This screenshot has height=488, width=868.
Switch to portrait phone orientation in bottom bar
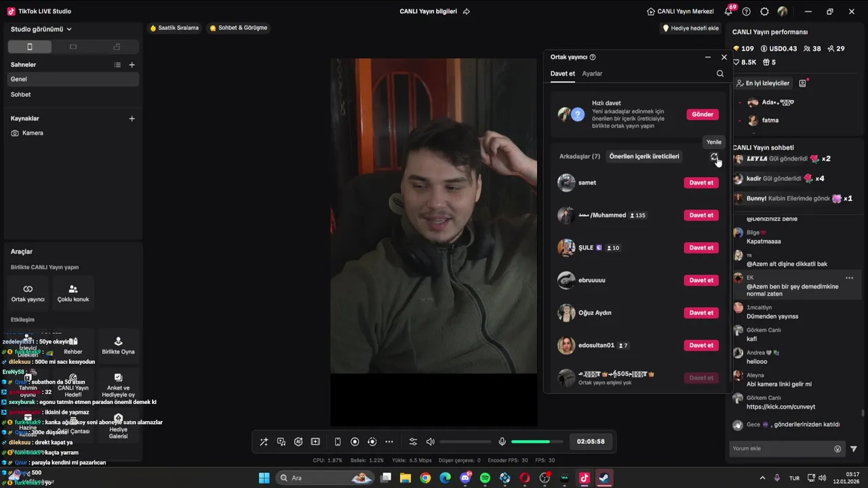(x=338, y=442)
